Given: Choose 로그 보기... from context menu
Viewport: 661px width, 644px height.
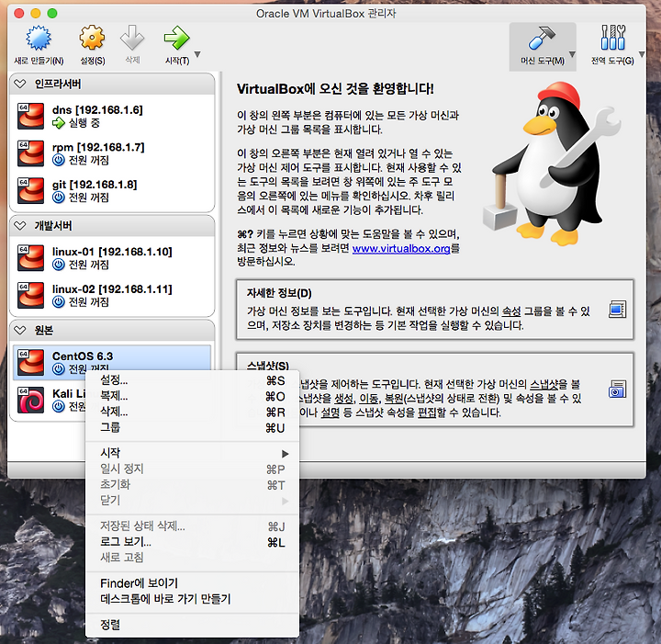Looking at the screenshot, I should point(192,542).
